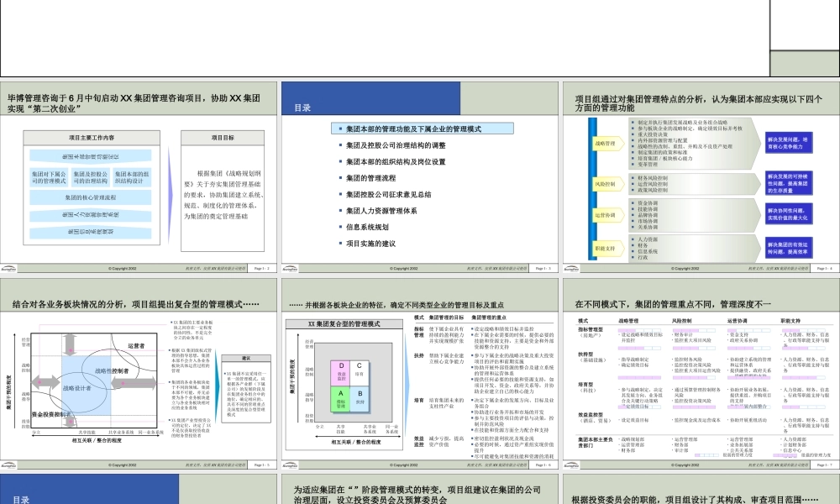The width and height of the screenshot is (840, 504).
Task: Select the XX集团复合型的管理模式 title box
Action: pyautogui.click(x=345, y=323)
